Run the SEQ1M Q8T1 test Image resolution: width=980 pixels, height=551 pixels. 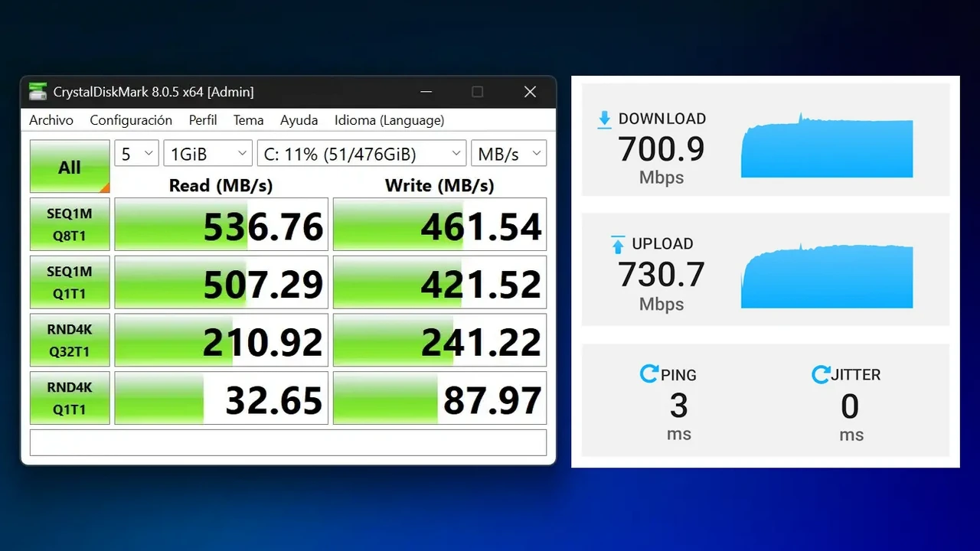(x=70, y=224)
